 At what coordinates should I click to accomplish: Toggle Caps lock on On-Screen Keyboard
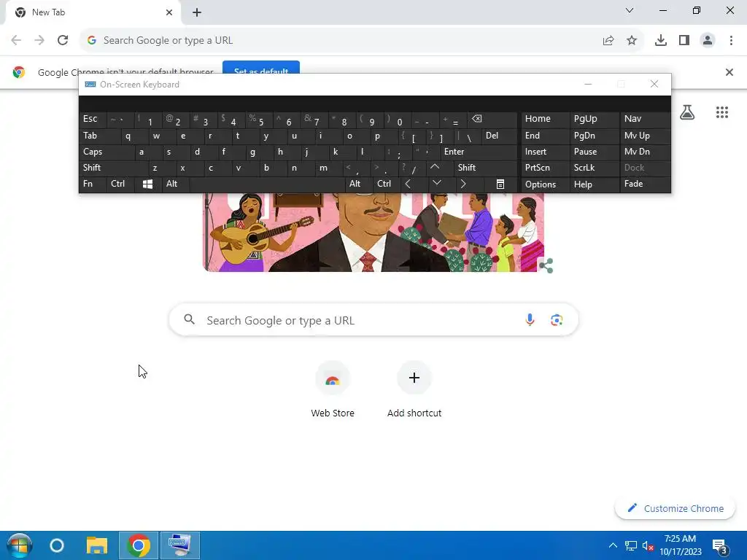click(107, 152)
